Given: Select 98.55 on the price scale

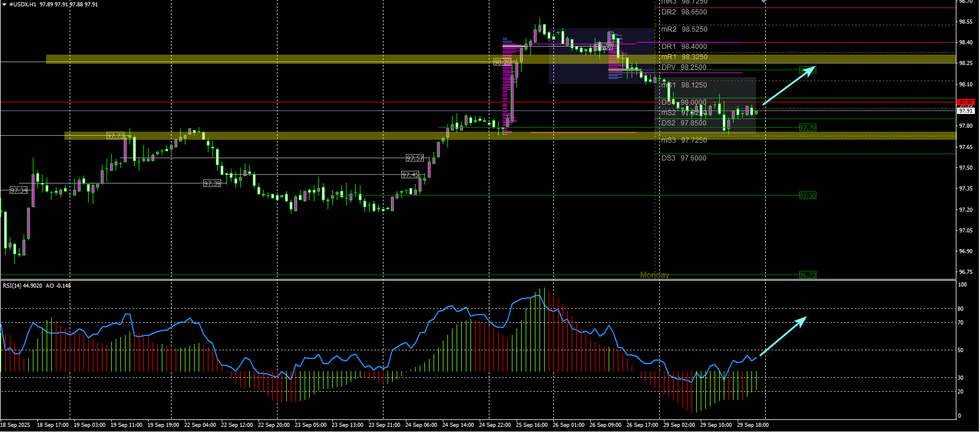Looking at the screenshot, I should 966,22.
